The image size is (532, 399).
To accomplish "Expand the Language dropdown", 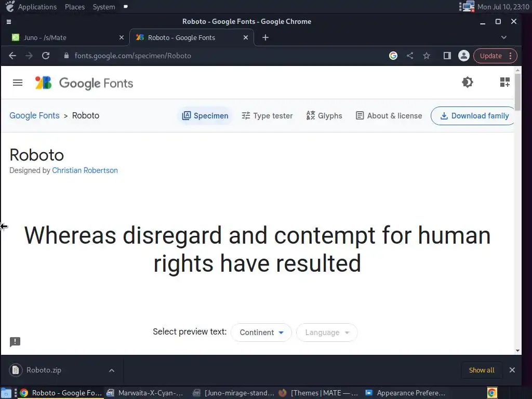I will click(x=327, y=332).
